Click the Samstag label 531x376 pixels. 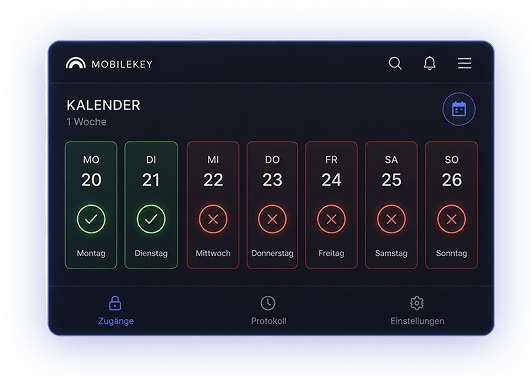click(391, 253)
